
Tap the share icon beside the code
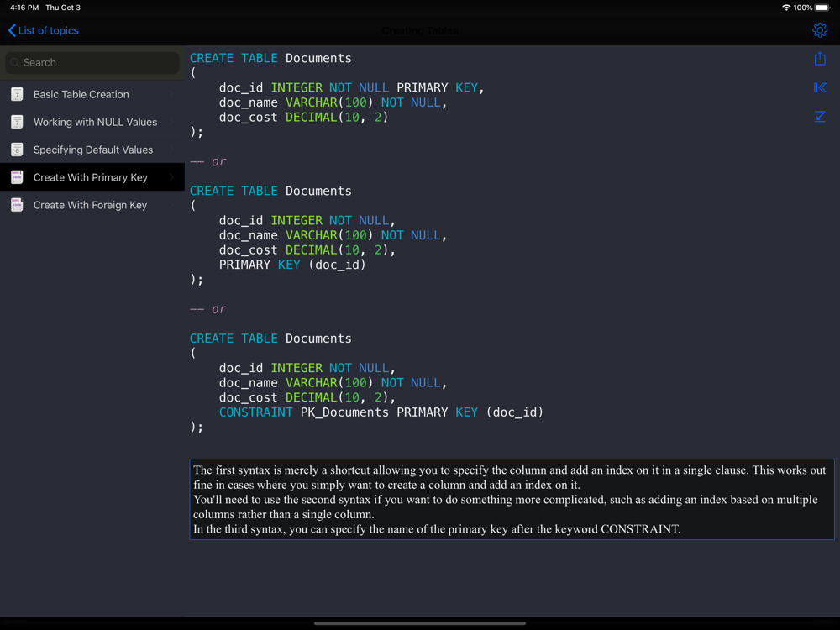pos(820,59)
